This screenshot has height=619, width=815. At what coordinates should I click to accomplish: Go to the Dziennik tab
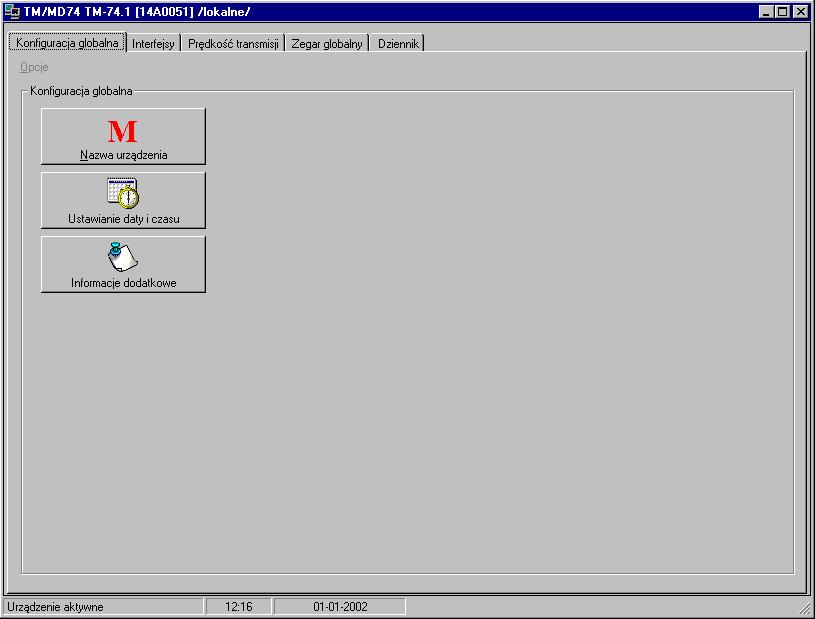[398, 43]
